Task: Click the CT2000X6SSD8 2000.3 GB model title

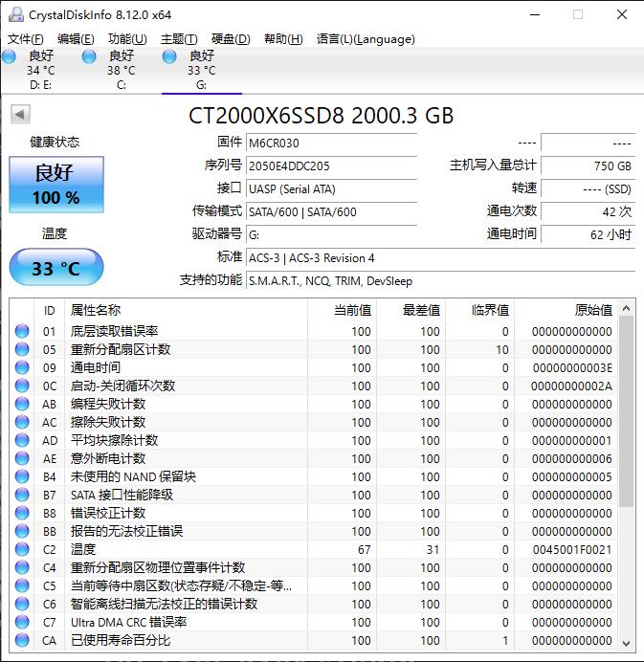Action: [321, 115]
